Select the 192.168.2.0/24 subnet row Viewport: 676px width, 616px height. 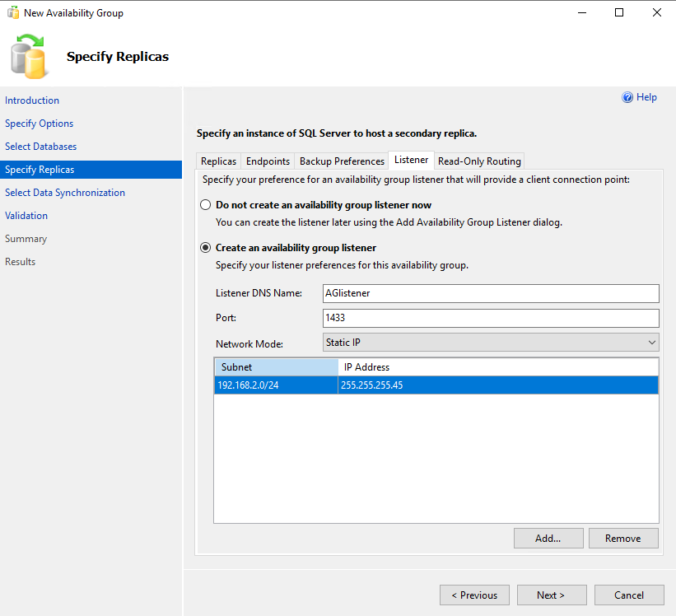[276, 385]
